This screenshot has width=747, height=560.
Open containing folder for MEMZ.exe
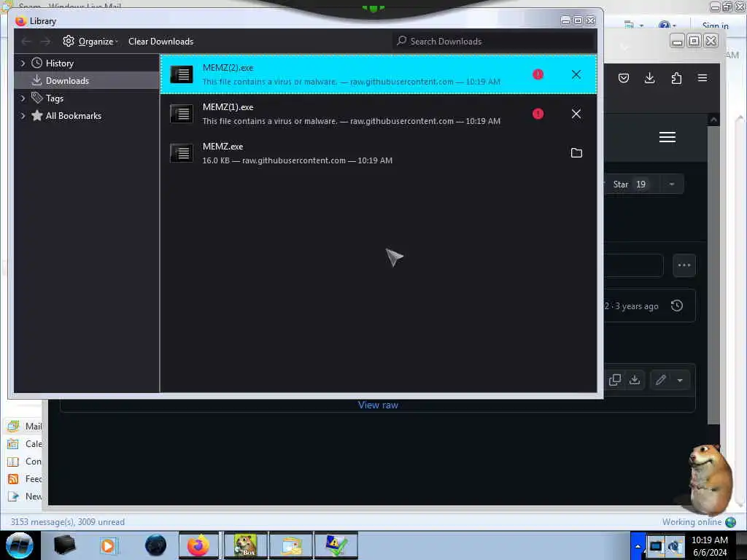[576, 153]
